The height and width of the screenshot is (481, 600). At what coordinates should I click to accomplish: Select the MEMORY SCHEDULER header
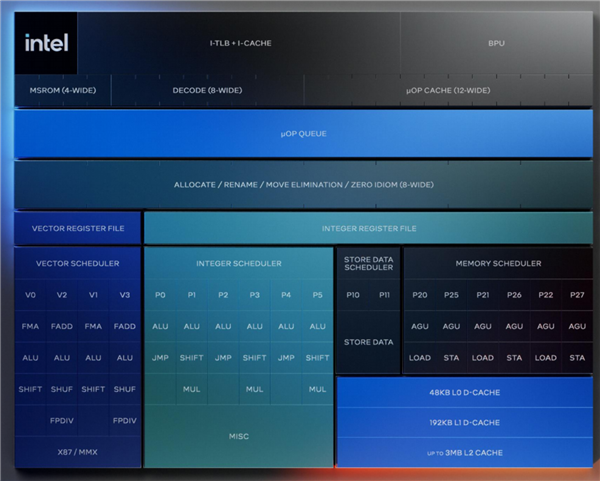498,263
